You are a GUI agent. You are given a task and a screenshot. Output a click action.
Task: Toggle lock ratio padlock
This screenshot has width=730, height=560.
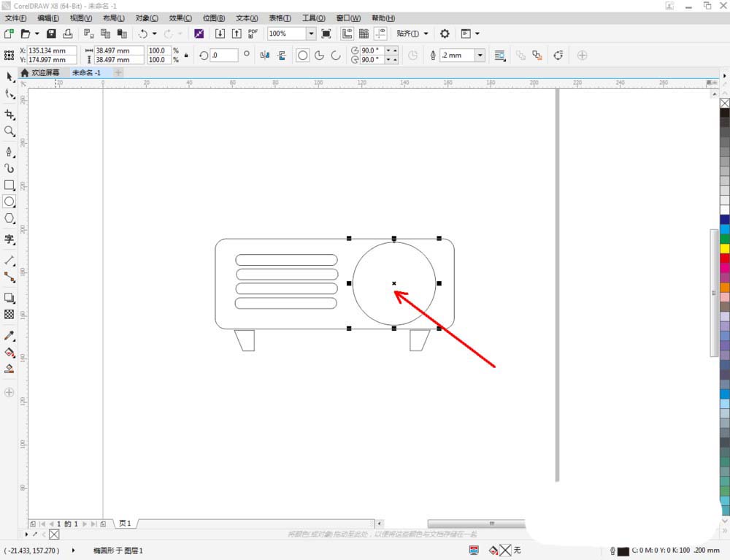click(186, 55)
